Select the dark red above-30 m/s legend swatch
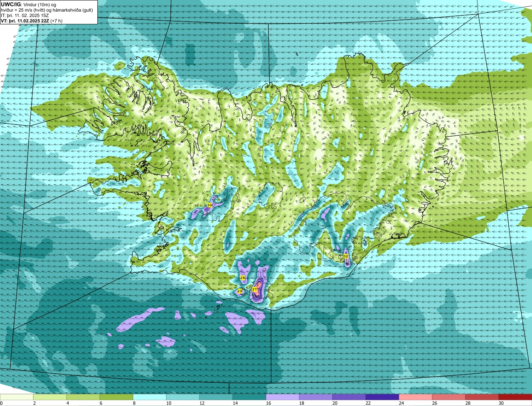 click(515, 397)
